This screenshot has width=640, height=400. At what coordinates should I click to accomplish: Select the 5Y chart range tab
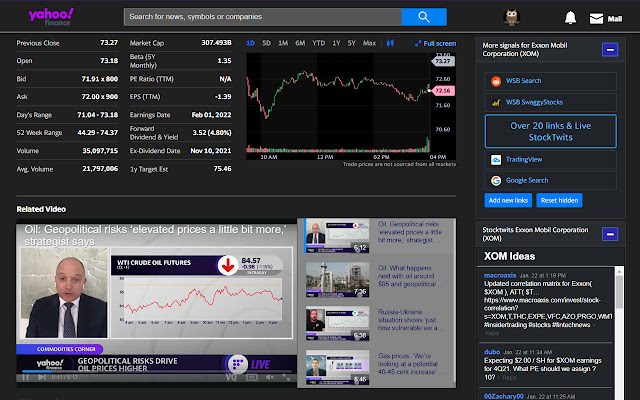[351, 43]
